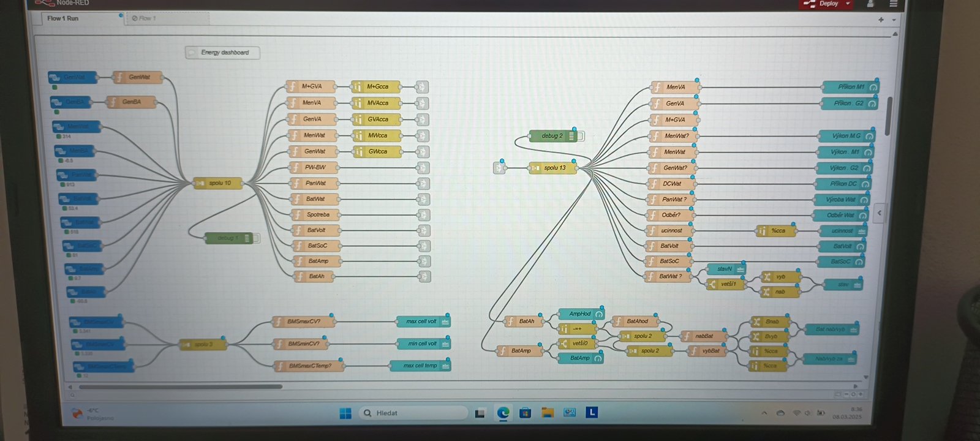Select the vybBat function node
Screen dimensions: 980x441
tap(709, 352)
